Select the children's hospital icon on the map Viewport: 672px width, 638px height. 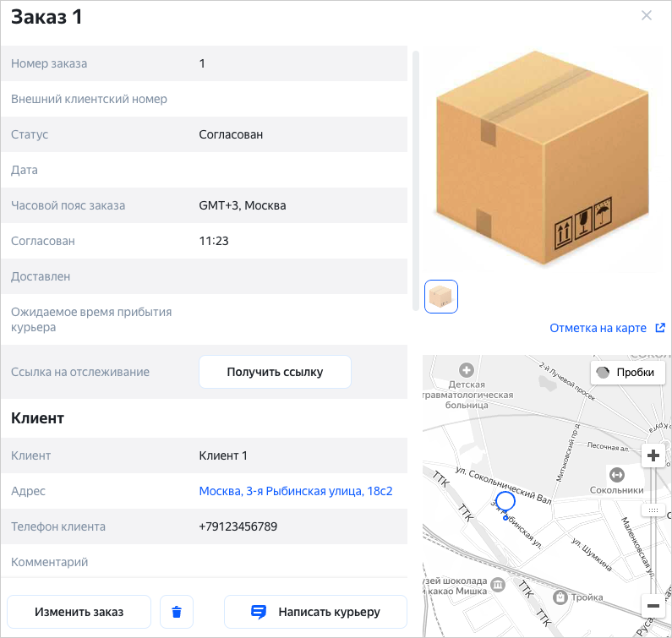tap(465, 370)
